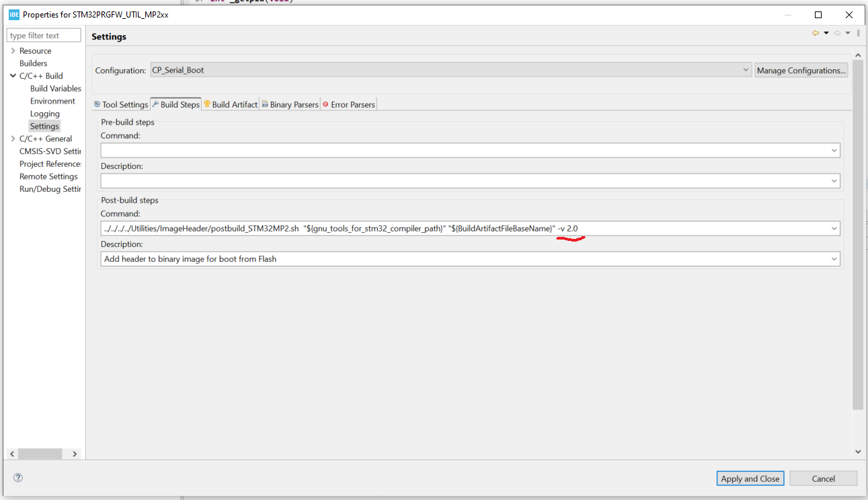Expand the Resource tree node

13,51
